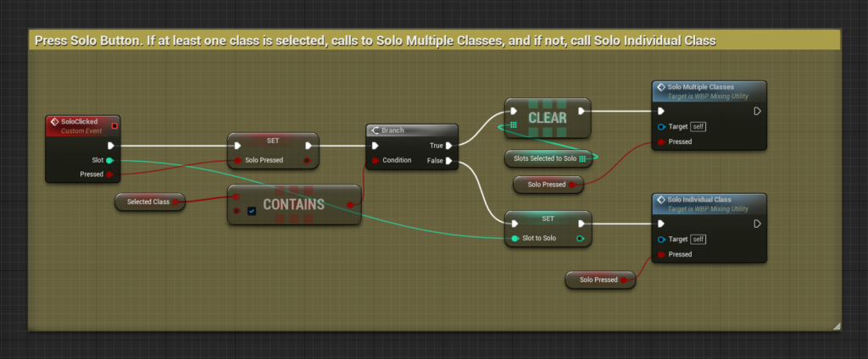Toggle the checkbox on the CONTAINS node
Image resolution: width=868 pixels, height=359 pixels.
click(x=251, y=211)
